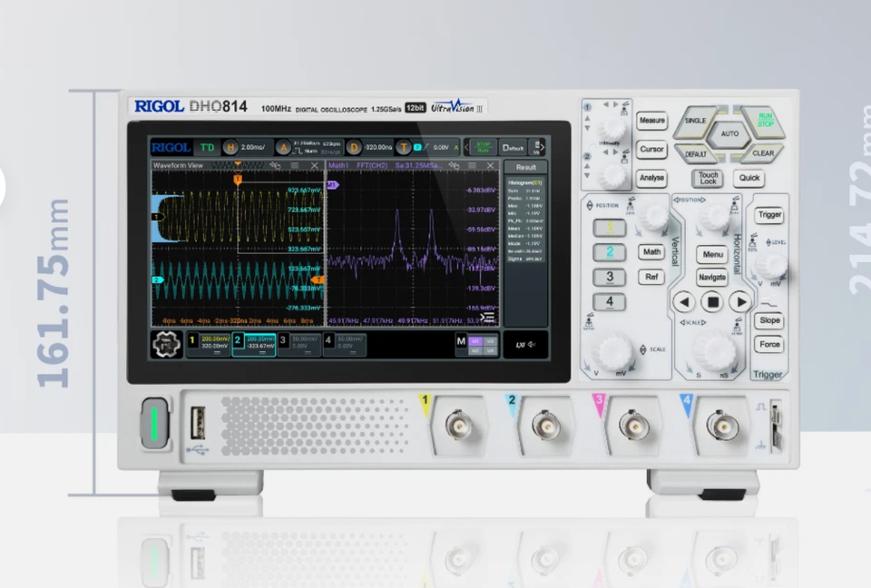The height and width of the screenshot is (588, 871).
Task: Push the vertical SCALE knob
Action: 612,351
